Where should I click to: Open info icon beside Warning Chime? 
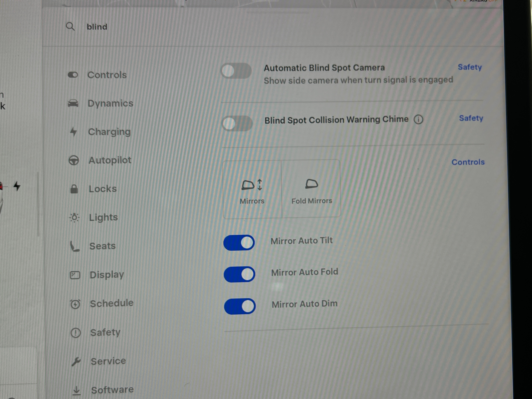(x=418, y=119)
